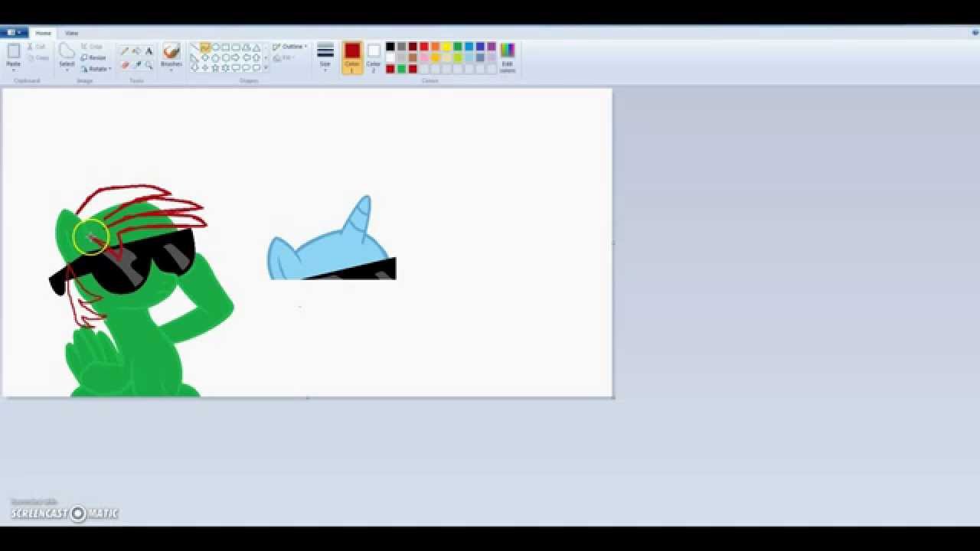
Task: Expand the shape Outline dropdown
Action: pos(291,47)
